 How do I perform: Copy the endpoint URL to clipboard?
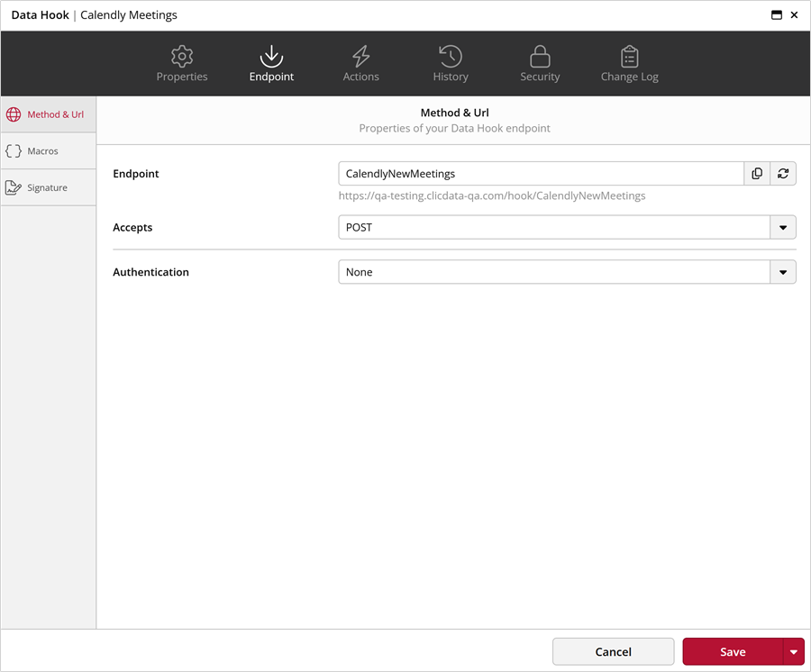tap(757, 174)
